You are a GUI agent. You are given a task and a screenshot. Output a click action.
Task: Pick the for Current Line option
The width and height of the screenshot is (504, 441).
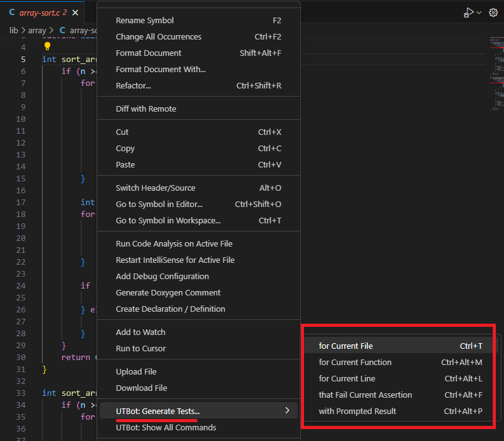[x=347, y=379]
